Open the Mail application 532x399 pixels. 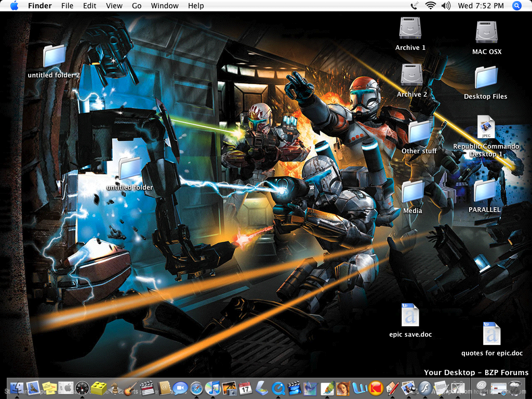31,389
